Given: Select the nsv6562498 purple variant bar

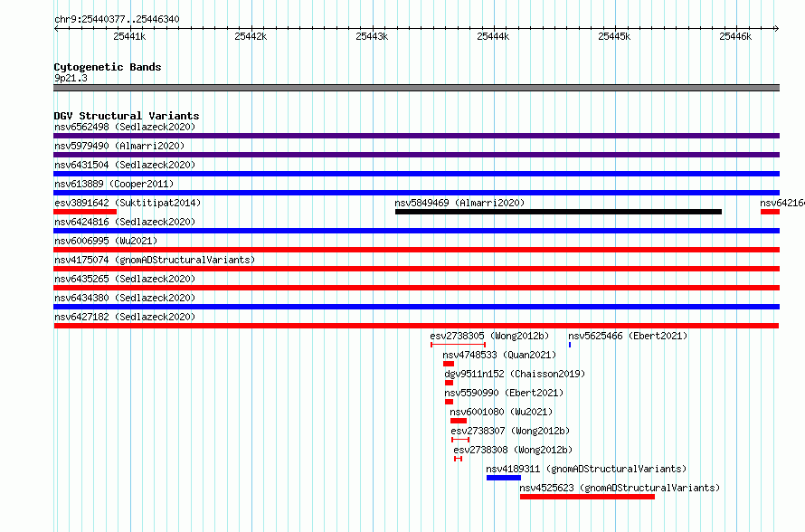Looking at the screenshot, I should 416,136.
